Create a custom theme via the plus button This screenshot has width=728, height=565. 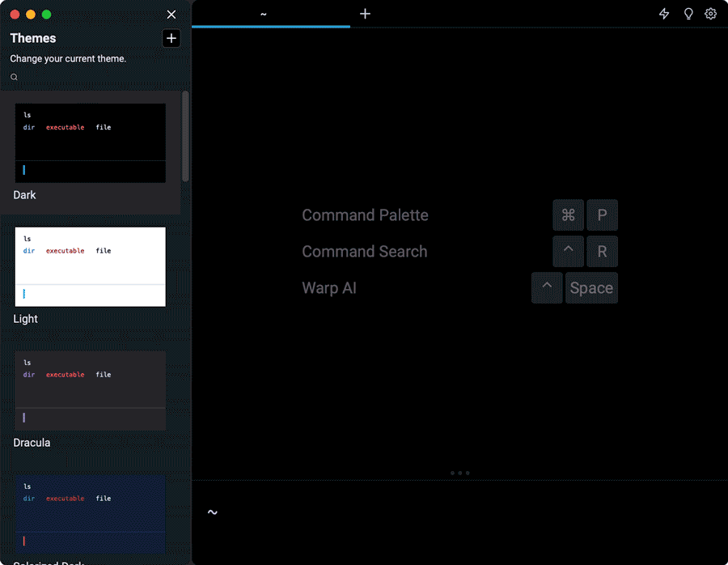(171, 38)
